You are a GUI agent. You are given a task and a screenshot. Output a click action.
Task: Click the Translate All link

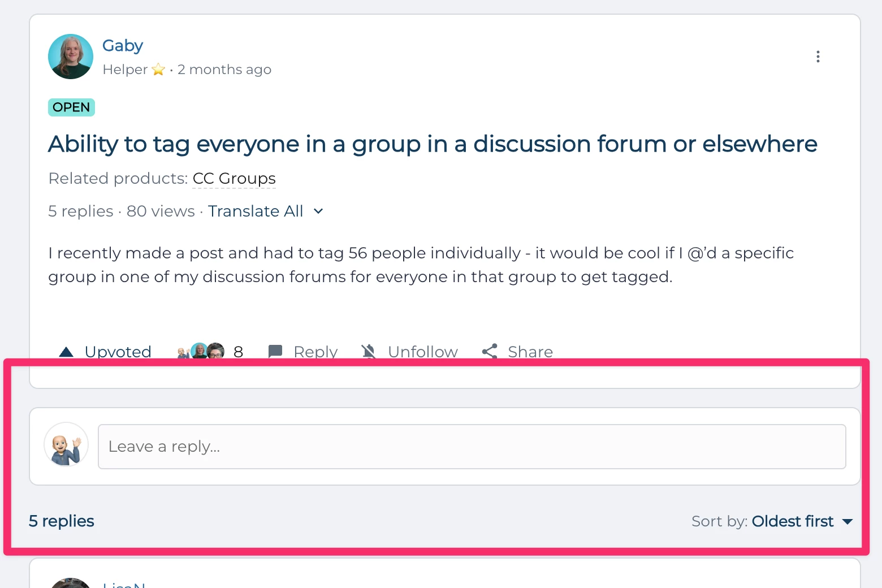pyautogui.click(x=256, y=211)
